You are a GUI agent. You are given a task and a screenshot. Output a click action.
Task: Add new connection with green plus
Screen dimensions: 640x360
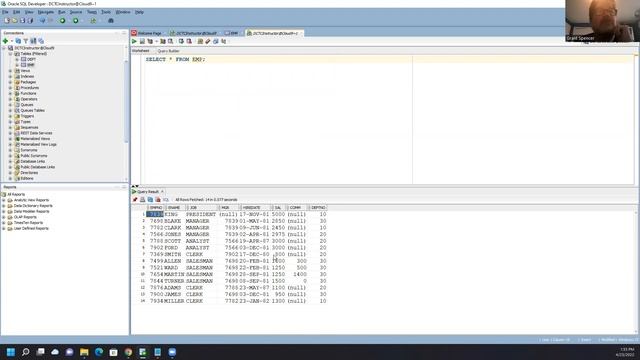click(x=5, y=41)
